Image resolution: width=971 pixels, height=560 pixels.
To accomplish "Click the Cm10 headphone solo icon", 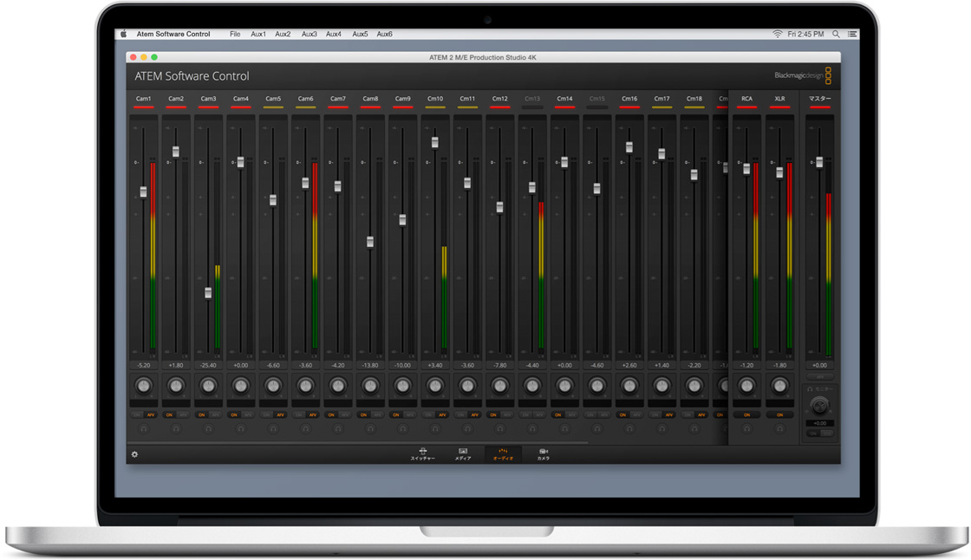I will click(x=435, y=428).
